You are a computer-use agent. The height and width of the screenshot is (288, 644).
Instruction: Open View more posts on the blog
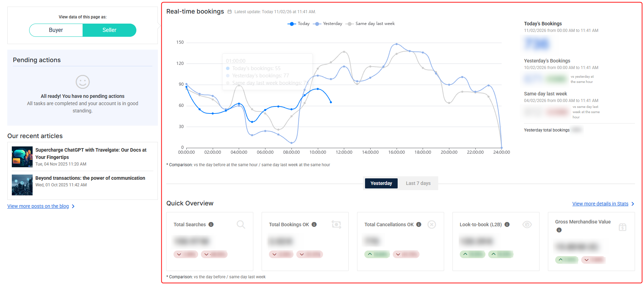(x=38, y=206)
